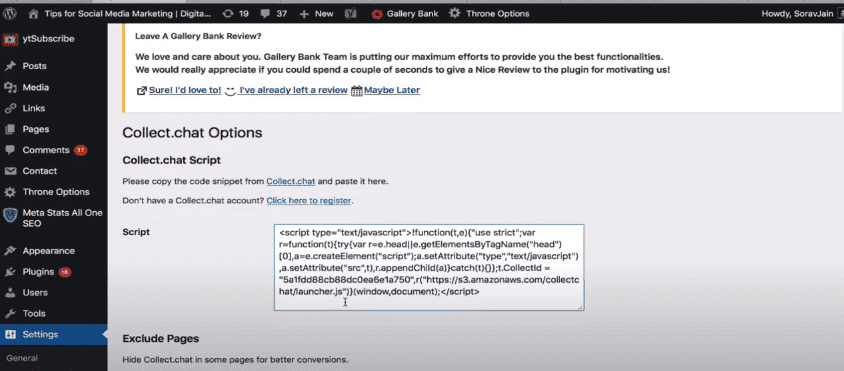Open the comments bubble icon in admin bar
Viewport: 844px width, 371px height.
pyautogui.click(x=265, y=13)
